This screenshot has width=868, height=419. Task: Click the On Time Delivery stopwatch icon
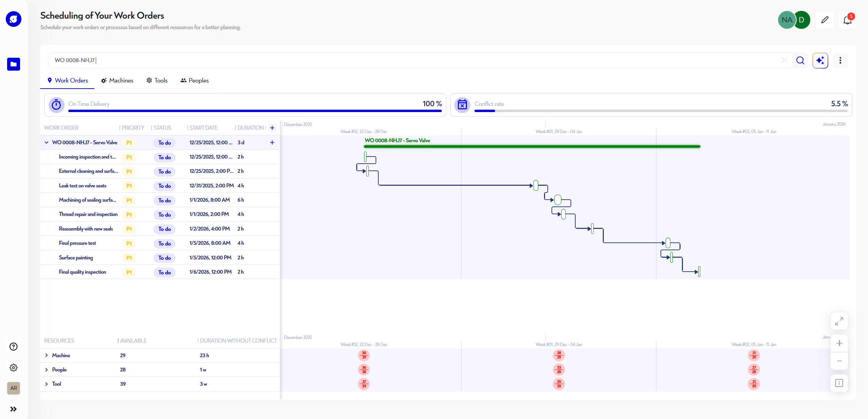tap(56, 105)
